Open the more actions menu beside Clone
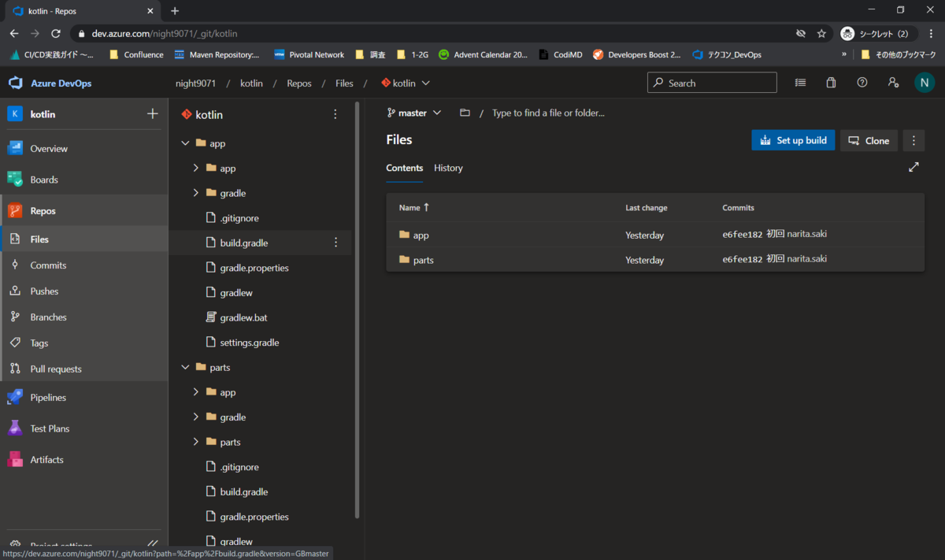The image size is (945, 560). coord(913,140)
